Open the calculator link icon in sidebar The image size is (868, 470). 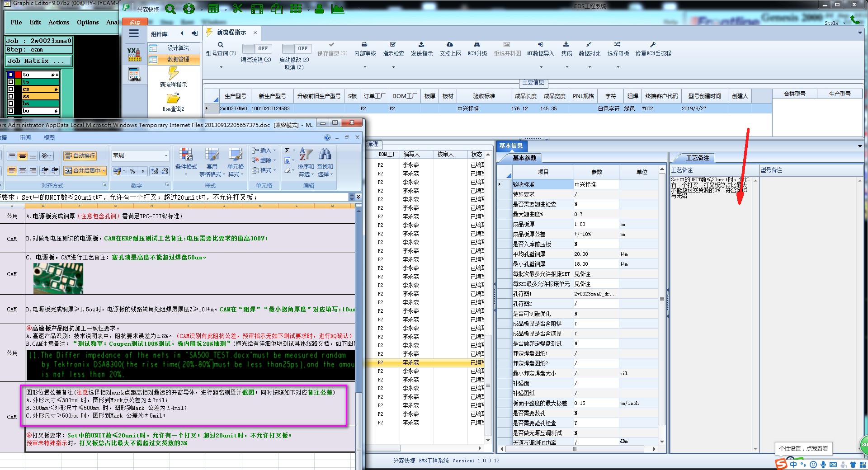coord(134,75)
